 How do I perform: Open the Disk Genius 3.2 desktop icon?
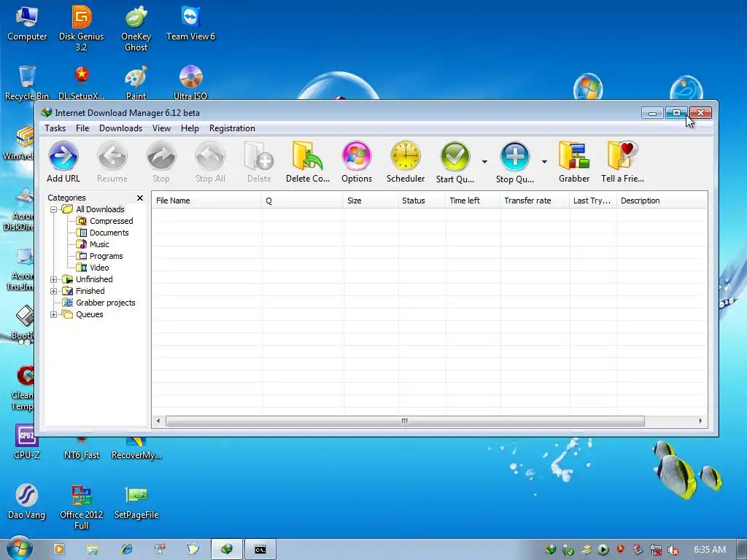(x=82, y=28)
